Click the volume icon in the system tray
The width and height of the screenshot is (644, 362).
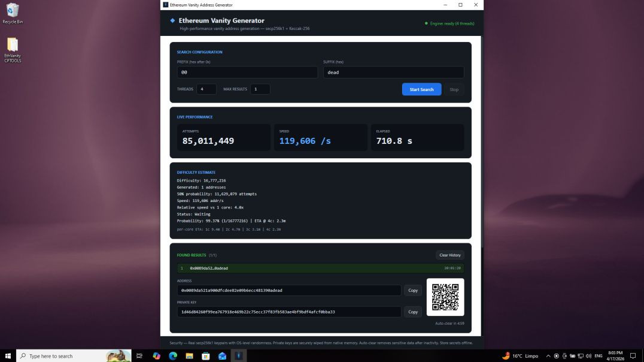(589, 355)
